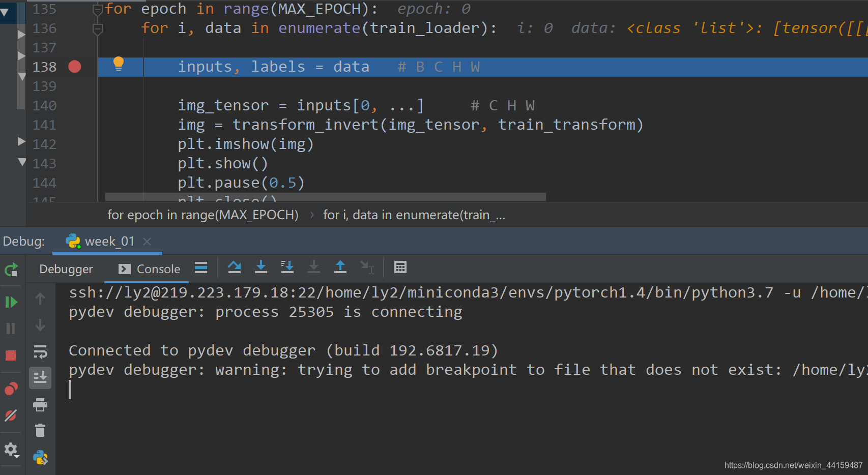Click inline debug value 'epoch: 0'
Screen dimensions: 868x475
[434, 9]
